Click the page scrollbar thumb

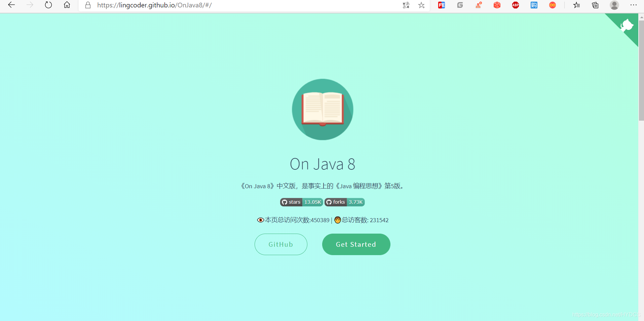pos(641,71)
